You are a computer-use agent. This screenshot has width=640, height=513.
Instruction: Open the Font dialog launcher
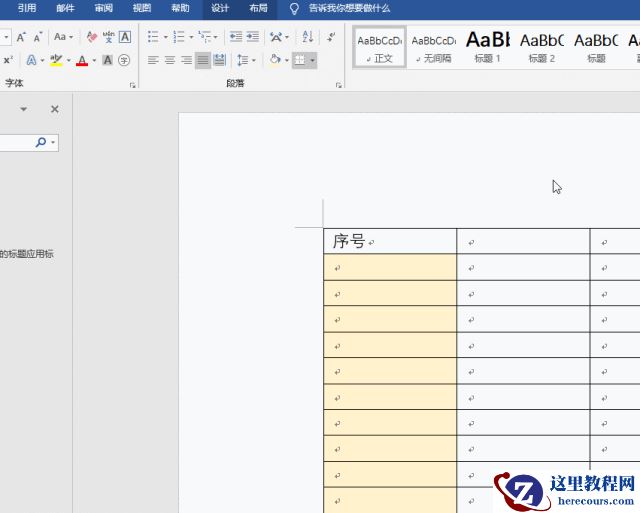pyautogui.click(x=133, y=85)
